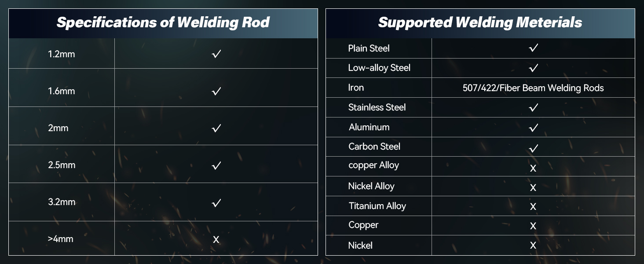Click the Specifications of Weliding Rod header
This screenshot has height=264, width=644.
pyautogui.click(x=163, y=22)
